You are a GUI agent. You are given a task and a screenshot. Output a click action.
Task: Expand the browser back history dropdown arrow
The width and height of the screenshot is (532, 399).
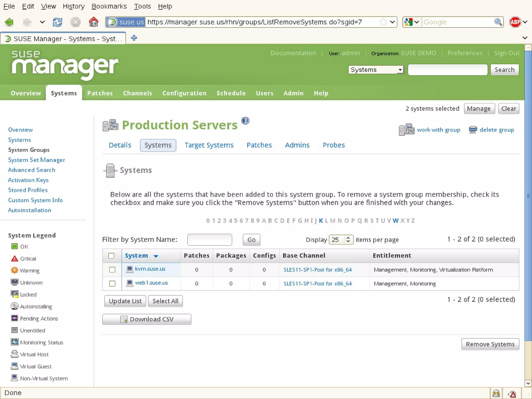42,22
